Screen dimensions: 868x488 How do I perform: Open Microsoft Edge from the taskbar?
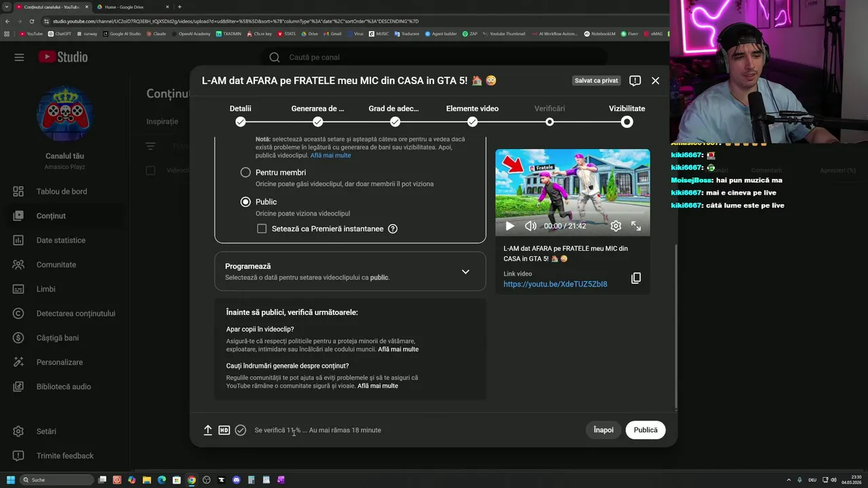click(x=161, y=480)
